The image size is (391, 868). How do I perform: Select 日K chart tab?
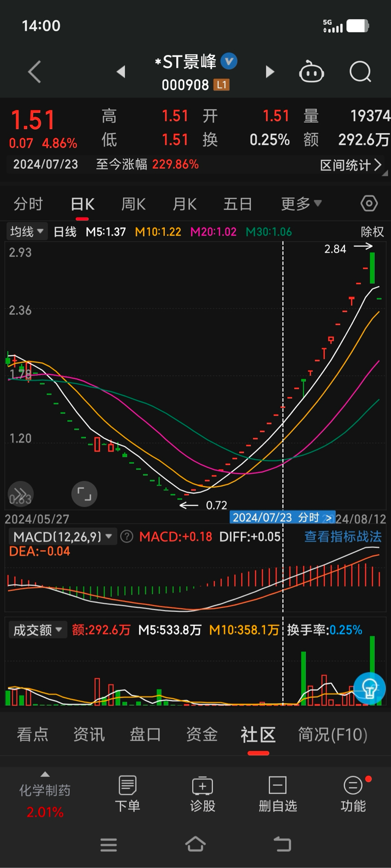tap(82, 204)
